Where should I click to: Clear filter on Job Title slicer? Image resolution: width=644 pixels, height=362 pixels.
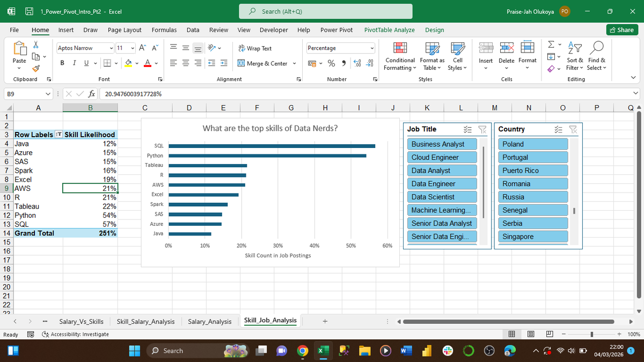click(x=481, y=129)
